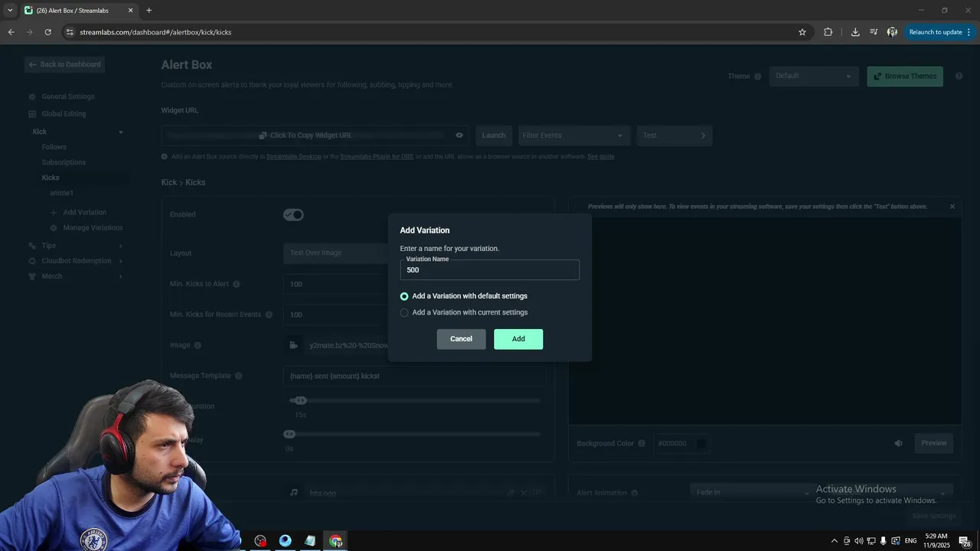Open Global Editing in the sidebar
The height and width of the screenshot is (551, 980).
64,114
